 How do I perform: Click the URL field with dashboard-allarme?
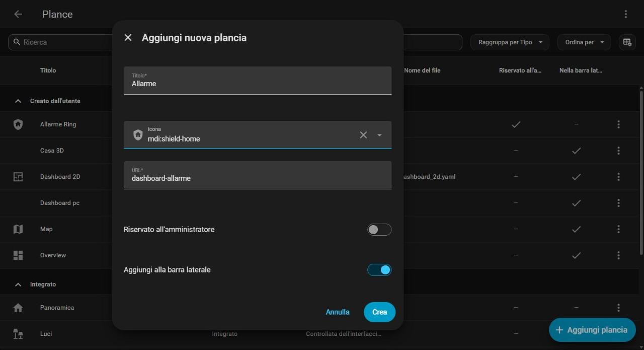258,175
